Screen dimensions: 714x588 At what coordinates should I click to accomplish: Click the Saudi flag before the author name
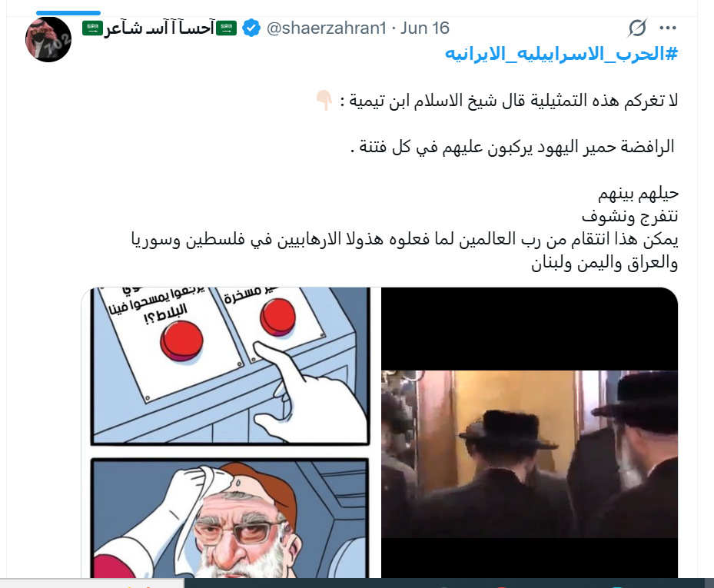click(92, 28)
